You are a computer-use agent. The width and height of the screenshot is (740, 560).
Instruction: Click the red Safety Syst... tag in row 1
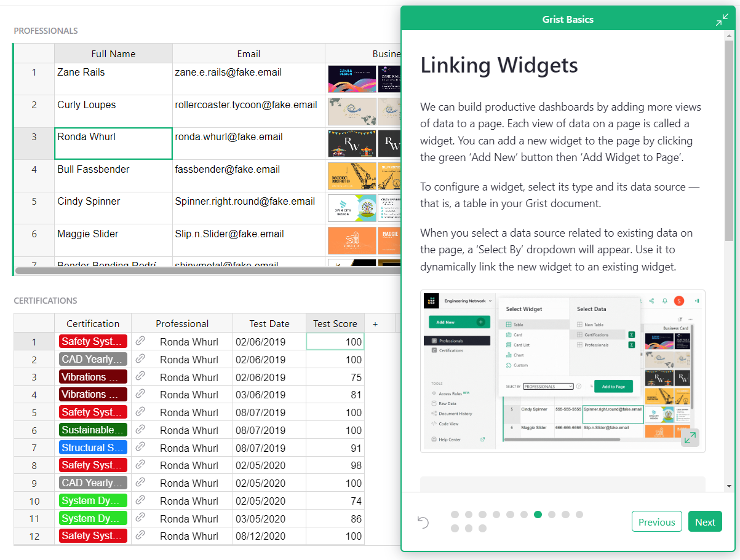pos(93,341)
